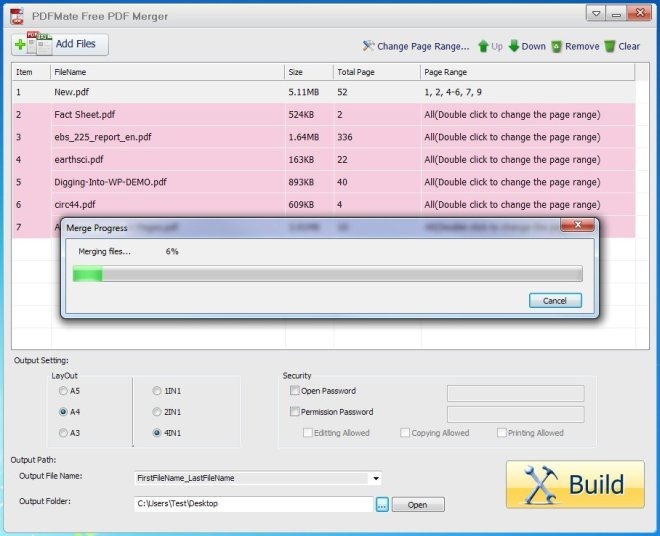Click the Total Page column header
Viewport: 660px width, 536px height.
coord(377,72)
